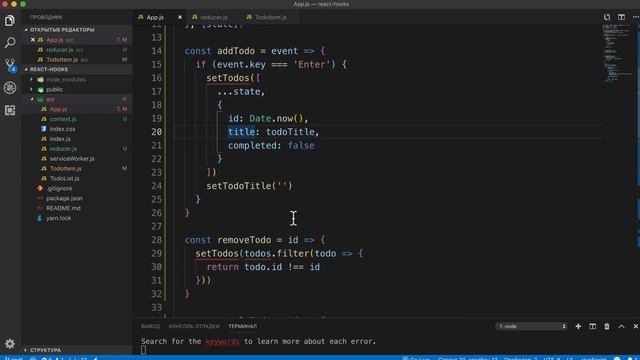The height and width of the screenshot is (360, 640).
Task: Open index.js in file tree
Action: click(x=77, y=139)
